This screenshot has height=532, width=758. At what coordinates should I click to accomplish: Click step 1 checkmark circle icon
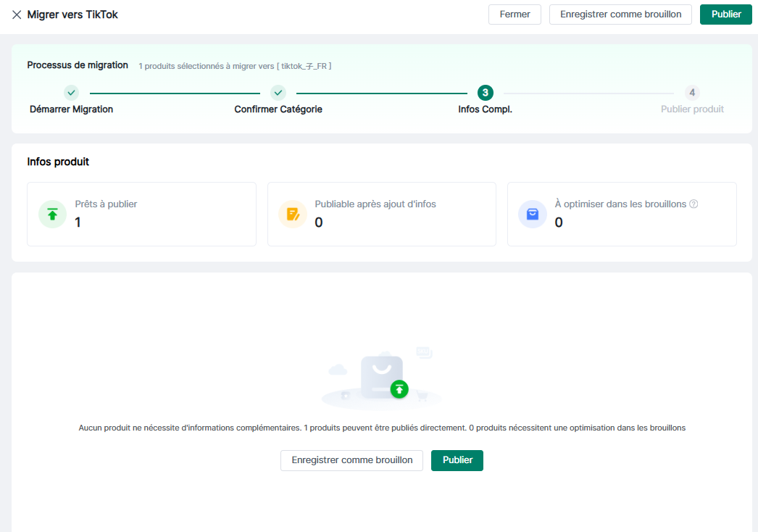pos(71,93)
